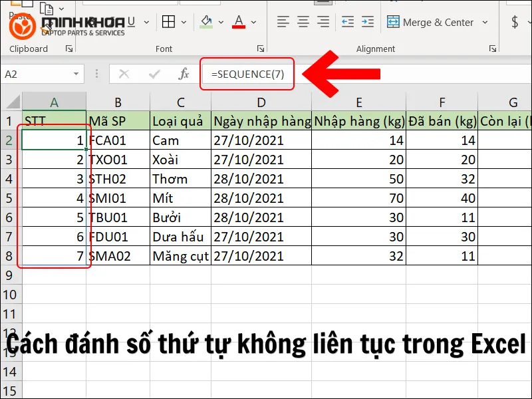Select the "Cam" fruit cell

pyautogui.click(x=180, y=140)
